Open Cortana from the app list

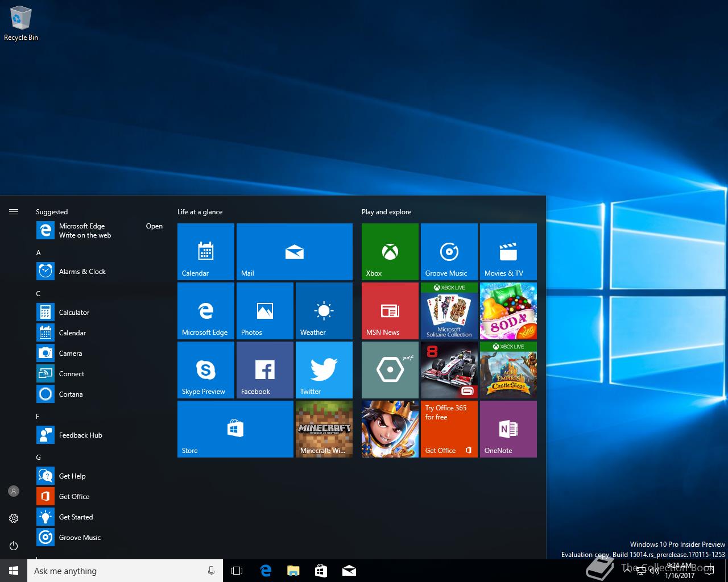tap(100, 394)
